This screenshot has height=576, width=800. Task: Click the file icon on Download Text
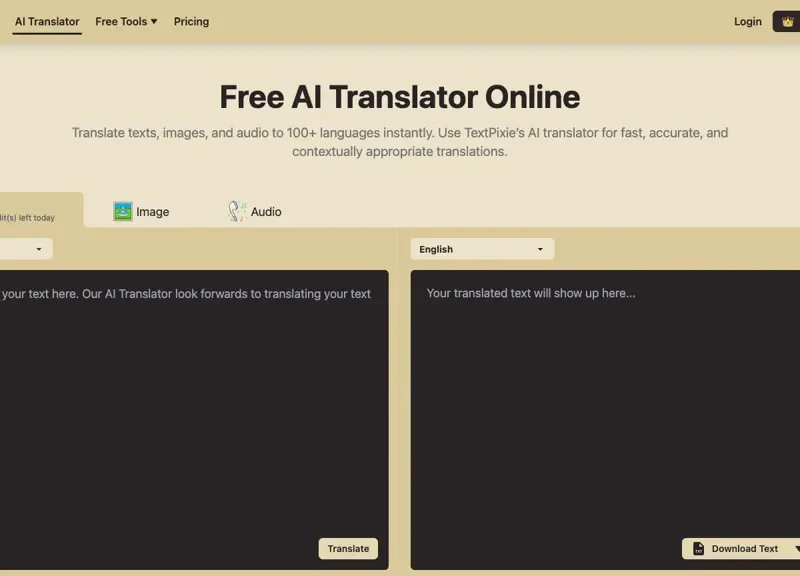(698, 548)
